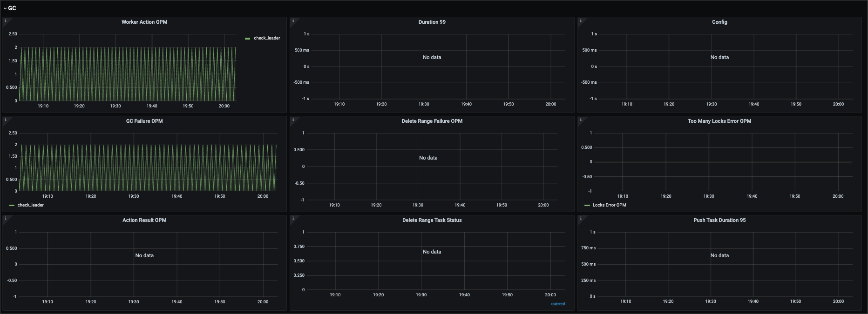The height and width of the screenshot is (314, 868).
Task: Open Duration 99 panel title menu
Action: coord(432,22)
